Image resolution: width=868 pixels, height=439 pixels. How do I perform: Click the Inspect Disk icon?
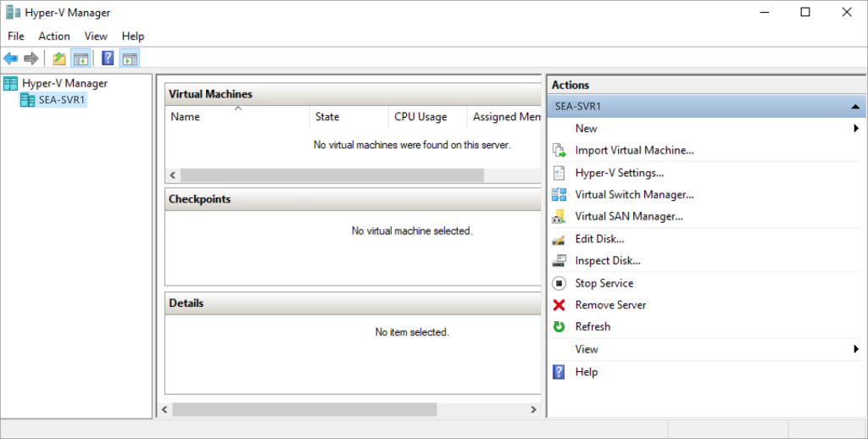click(x=559, y=261)
